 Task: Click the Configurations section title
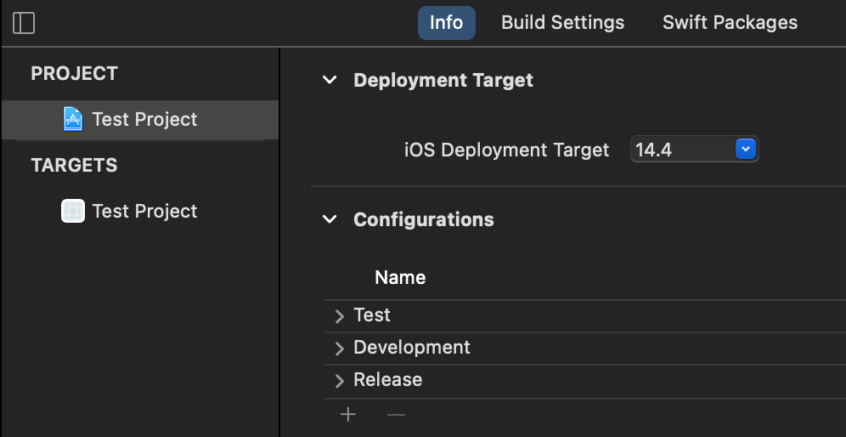[424, 220]
